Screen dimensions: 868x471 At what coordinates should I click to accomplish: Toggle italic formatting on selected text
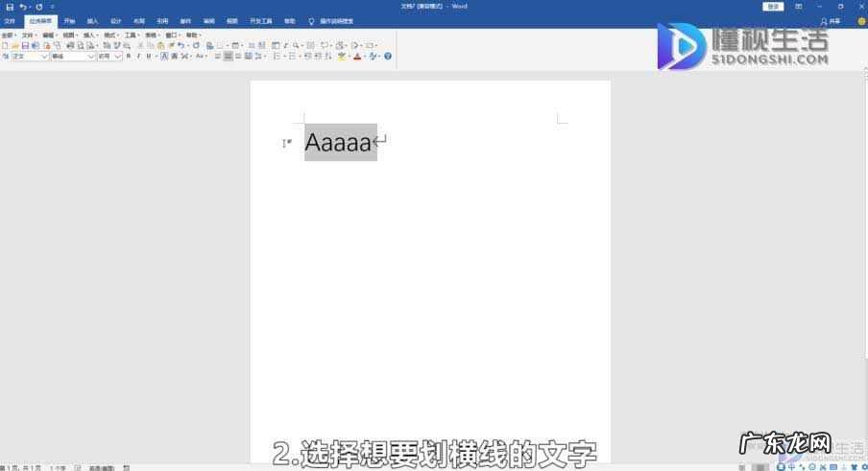[139, 56]
